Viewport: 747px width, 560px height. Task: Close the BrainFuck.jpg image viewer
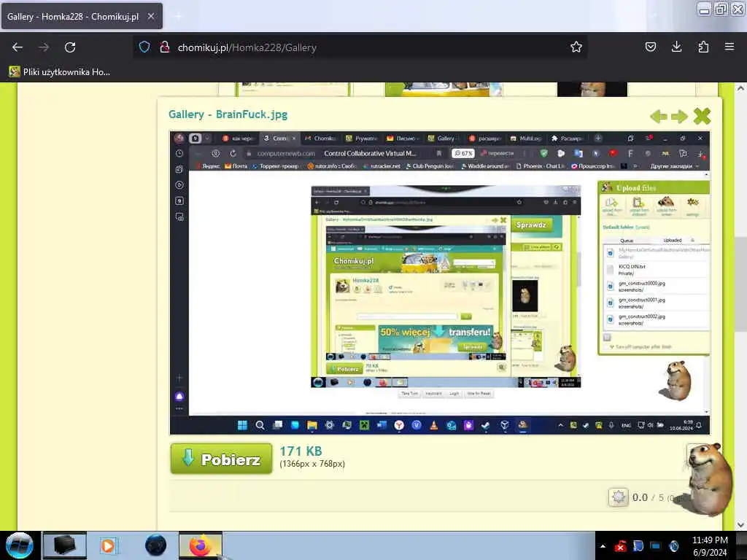[x=702, y=116]
